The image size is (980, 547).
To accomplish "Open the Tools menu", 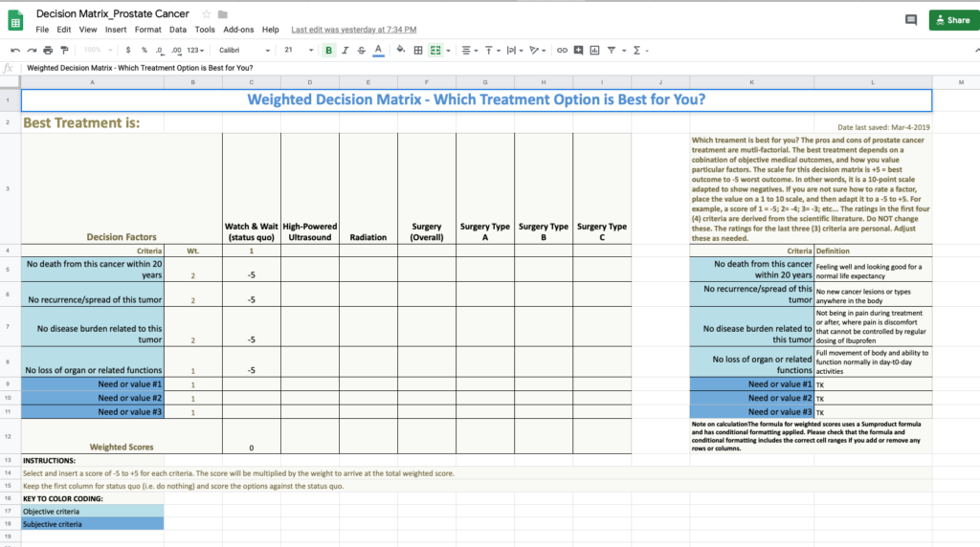I will coord(205,30).
